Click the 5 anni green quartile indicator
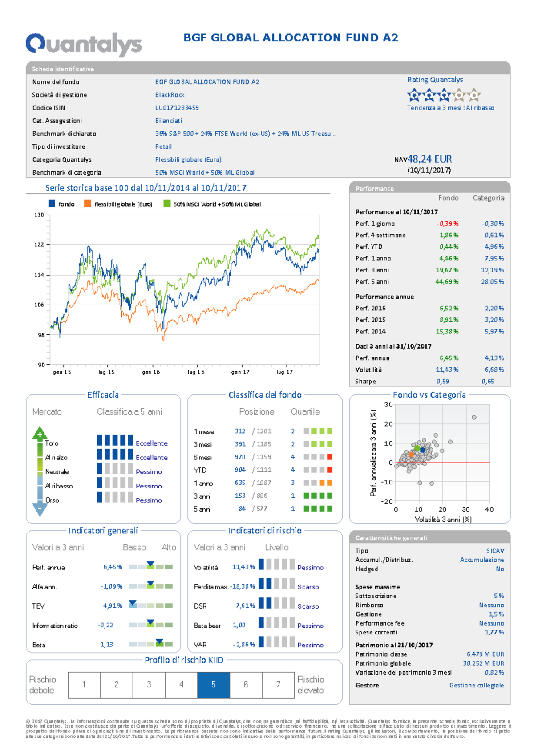The image size is (534, 756). pos(318,508)
